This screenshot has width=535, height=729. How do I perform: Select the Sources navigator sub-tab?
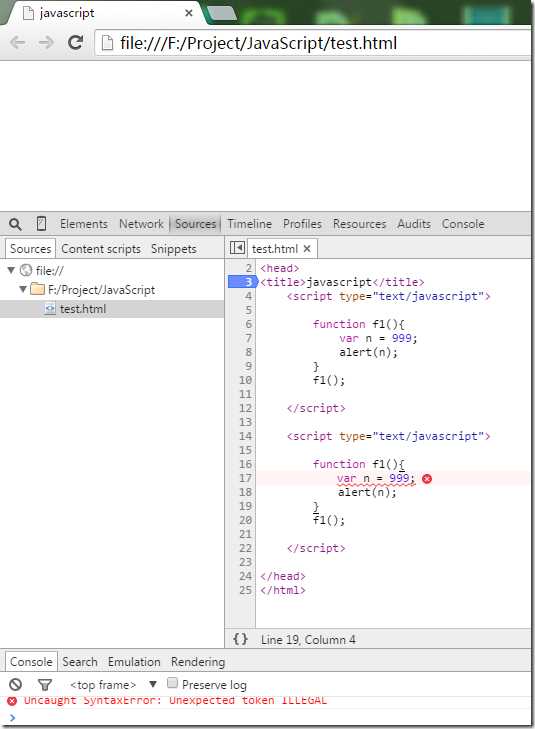tap(31, 249)
